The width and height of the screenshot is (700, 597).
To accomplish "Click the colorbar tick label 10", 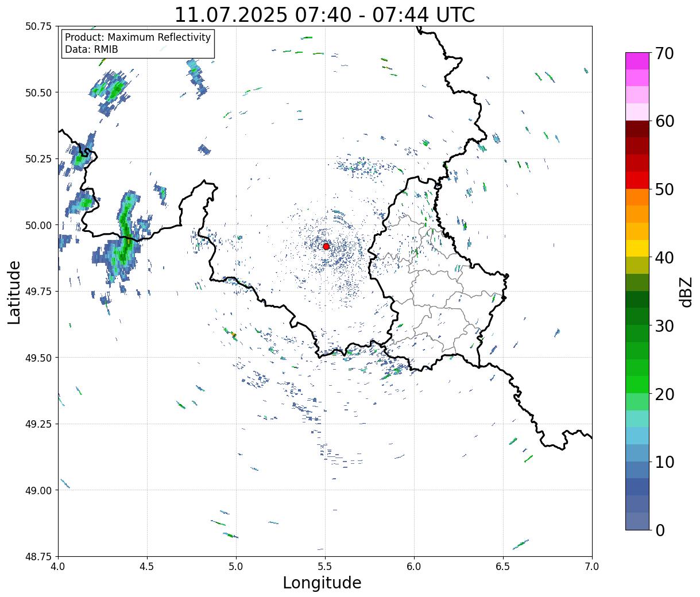I will tap(665, 462).
